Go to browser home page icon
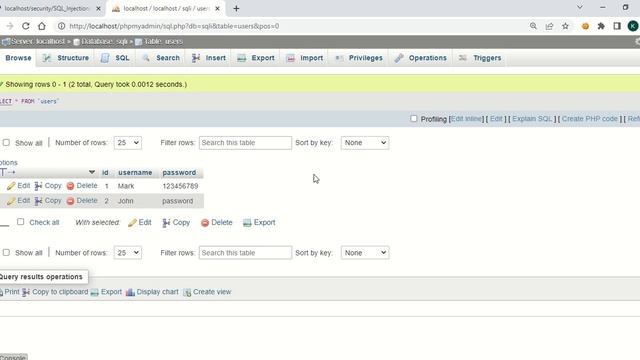Screen dimensions: 640x360 [42, 26]
